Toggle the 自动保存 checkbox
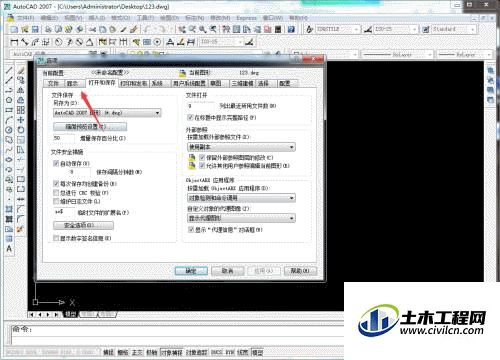Image resolution: width=500 pixels, height=360 pixels. pos(56,163)
